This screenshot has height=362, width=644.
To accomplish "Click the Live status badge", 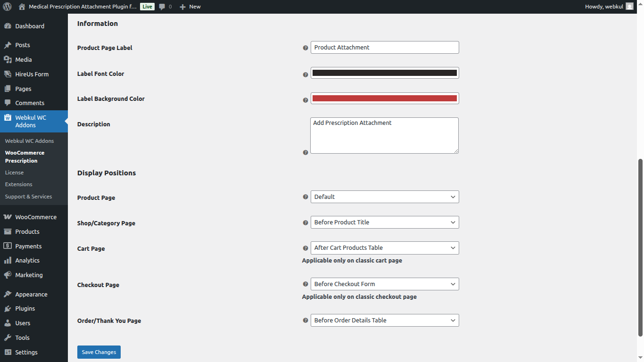I will pos(147,7).
